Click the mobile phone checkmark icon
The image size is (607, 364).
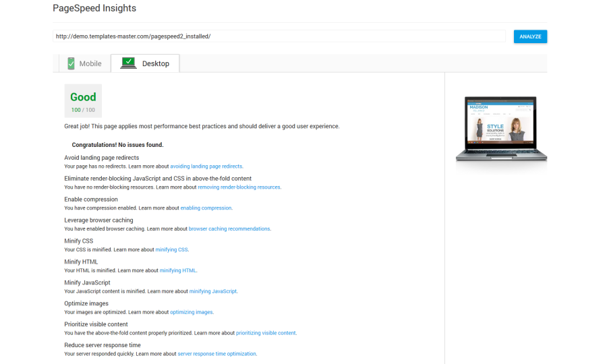click(x=71, y=63)
